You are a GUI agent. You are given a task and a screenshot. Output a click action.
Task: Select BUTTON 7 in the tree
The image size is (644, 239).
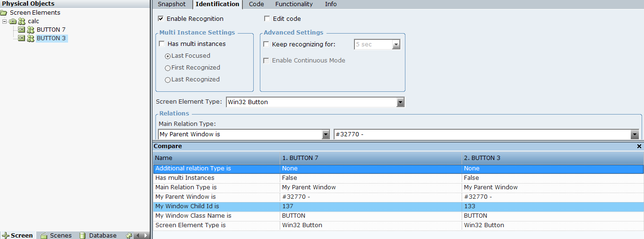pos(51,30)
